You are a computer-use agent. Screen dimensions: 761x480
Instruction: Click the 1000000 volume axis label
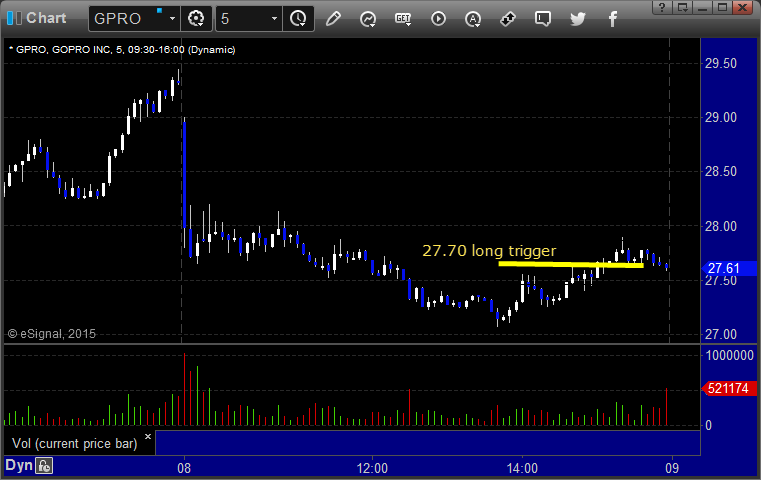point(730,355)
